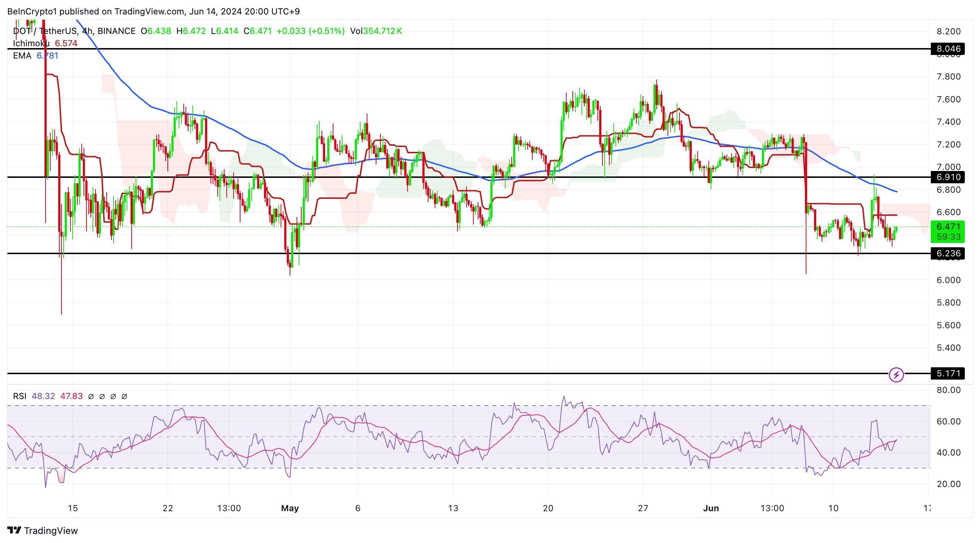Select the Ichimoku indicator legend
This screenshot has width=980, height=543.
(31, 43)
